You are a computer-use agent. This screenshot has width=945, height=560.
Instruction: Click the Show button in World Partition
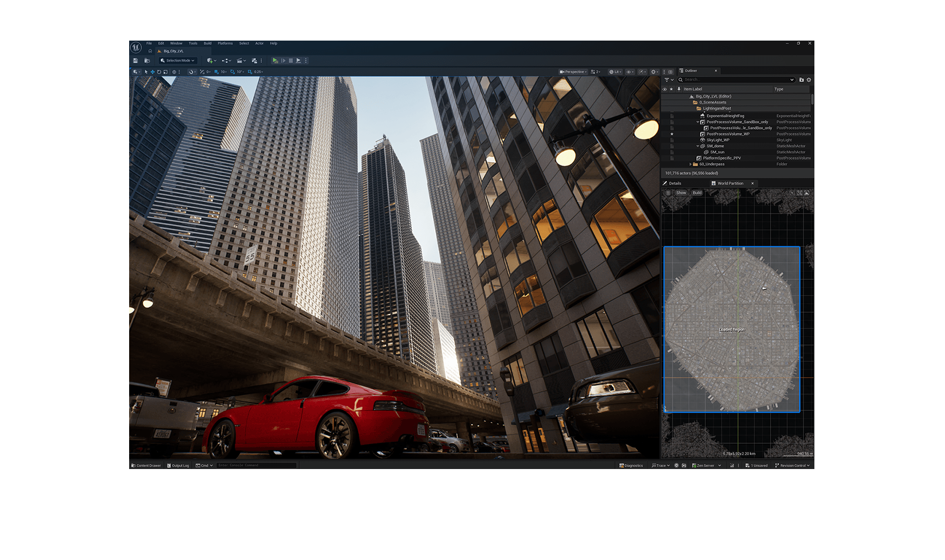681,193
